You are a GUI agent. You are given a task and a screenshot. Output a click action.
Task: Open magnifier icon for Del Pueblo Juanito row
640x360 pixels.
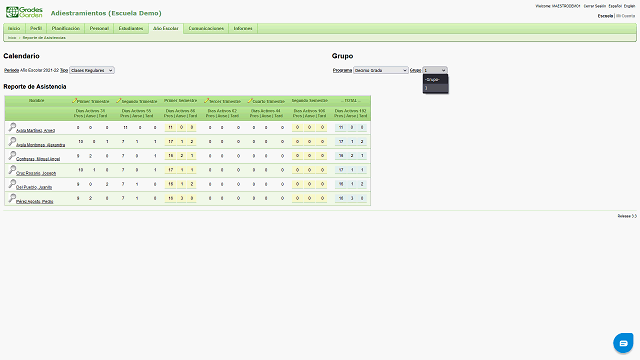[12, 184]
